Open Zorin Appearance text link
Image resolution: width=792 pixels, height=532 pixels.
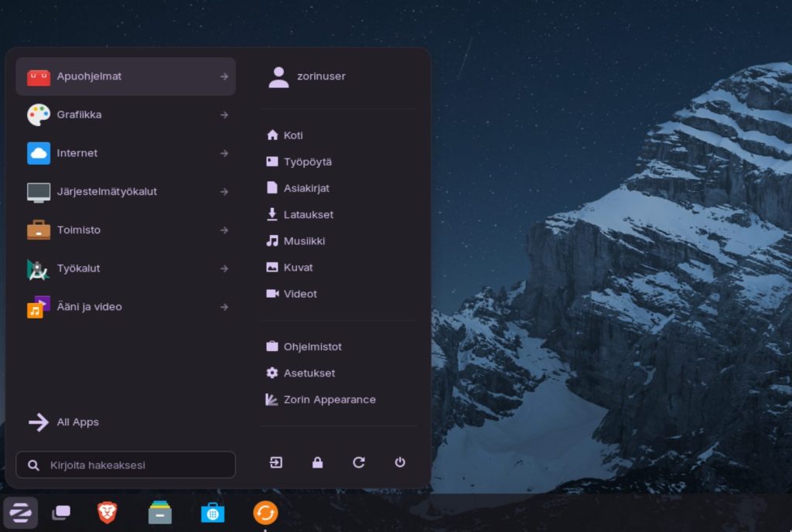coord(329,400)
